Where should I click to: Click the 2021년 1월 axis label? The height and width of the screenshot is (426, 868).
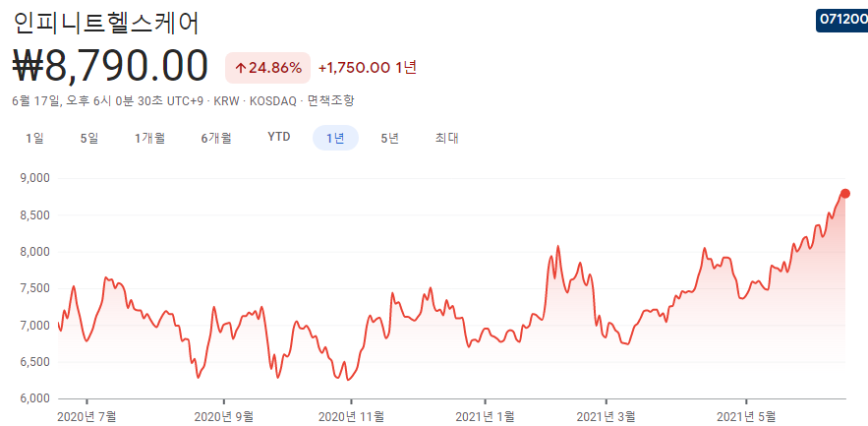click(486, 416)
